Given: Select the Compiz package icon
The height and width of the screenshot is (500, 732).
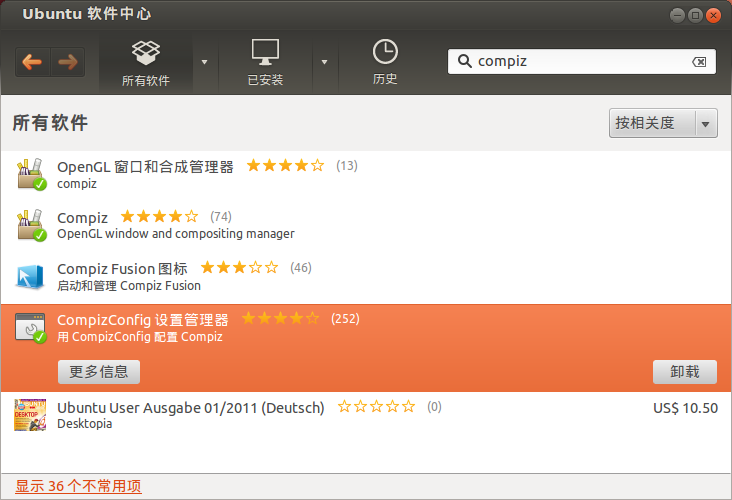Looking at the screenshot, I should (32, 225).
